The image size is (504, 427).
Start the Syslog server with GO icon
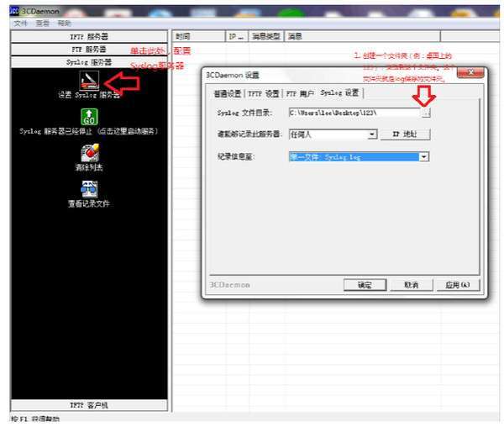(89, 116)
